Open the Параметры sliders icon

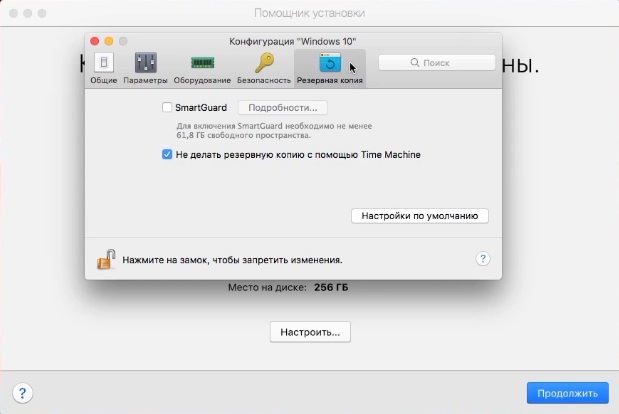coord(145,64)
